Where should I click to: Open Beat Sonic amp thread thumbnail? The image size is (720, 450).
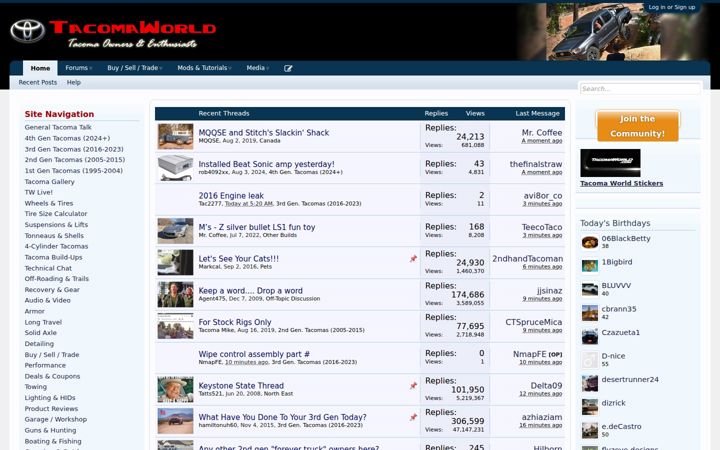[x=175, y=168]
